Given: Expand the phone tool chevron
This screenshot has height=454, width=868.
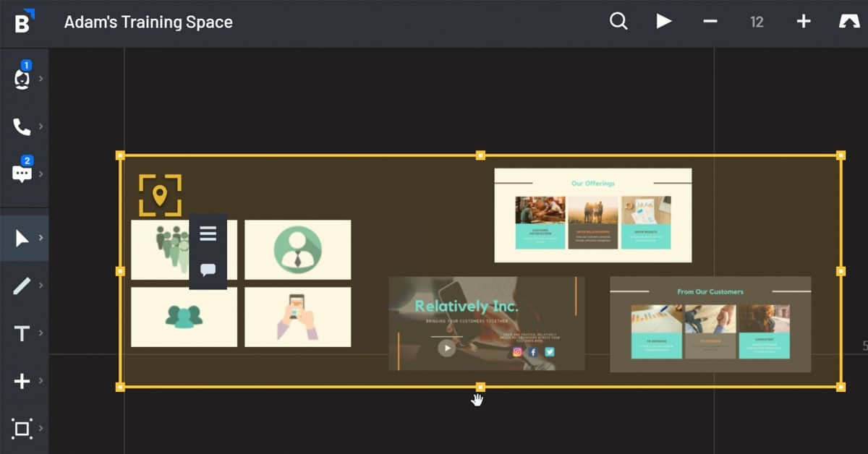Looking at the screenshot, I should 41,127.
